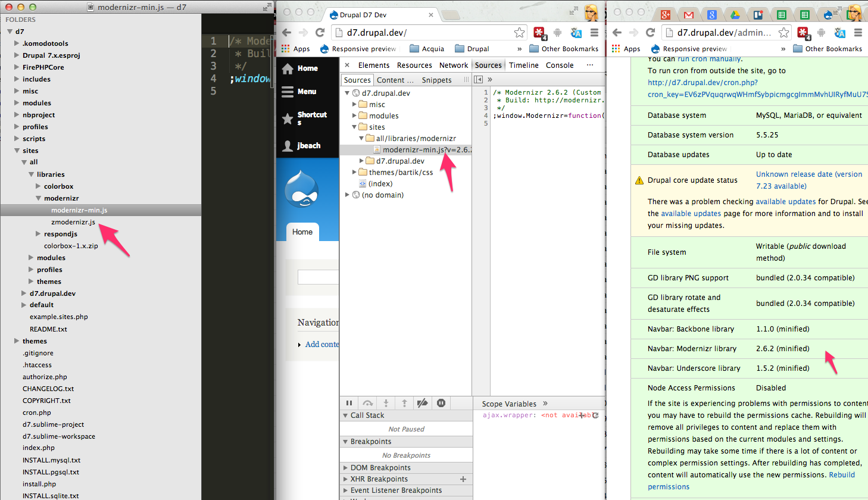Viewport: 868px width, 500px height.
Task: Open the Menu item in Drupal navbar
Action: [299, 92]
